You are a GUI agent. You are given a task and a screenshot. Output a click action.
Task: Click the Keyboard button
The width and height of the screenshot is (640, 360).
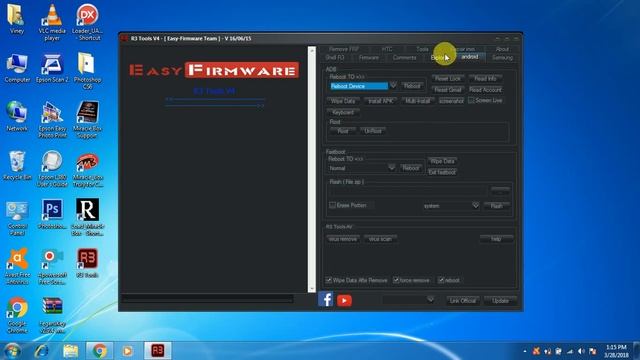coord(343,112)
